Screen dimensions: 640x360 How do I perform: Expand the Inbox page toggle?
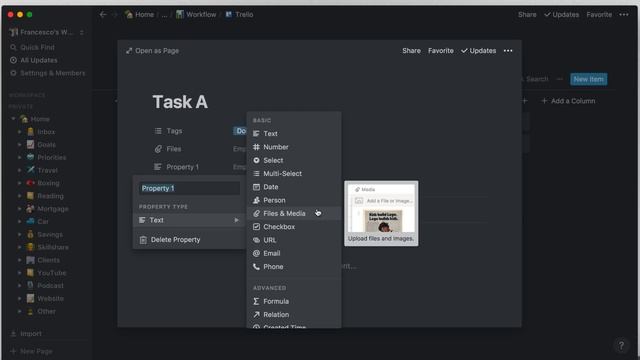(19, 132)
